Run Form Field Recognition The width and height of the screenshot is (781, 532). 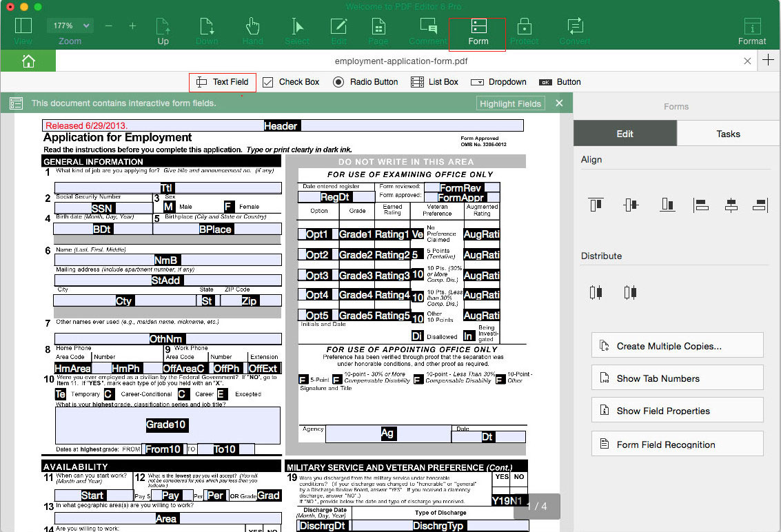point(676,444)
